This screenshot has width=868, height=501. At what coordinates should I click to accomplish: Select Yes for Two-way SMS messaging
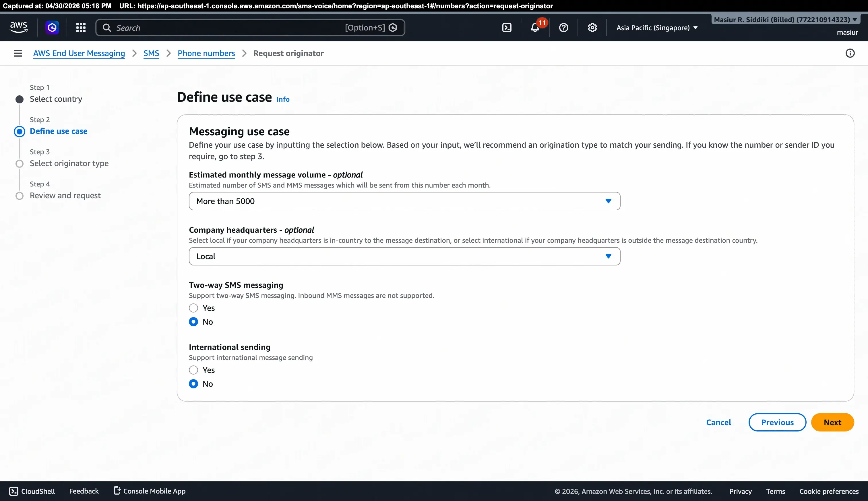193,308
